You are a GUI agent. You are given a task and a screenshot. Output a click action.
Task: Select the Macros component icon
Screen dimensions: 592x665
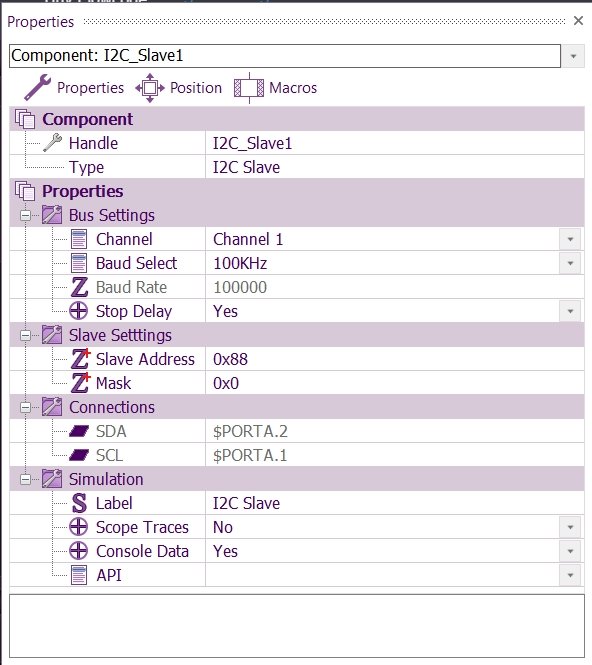click(249, 88)
